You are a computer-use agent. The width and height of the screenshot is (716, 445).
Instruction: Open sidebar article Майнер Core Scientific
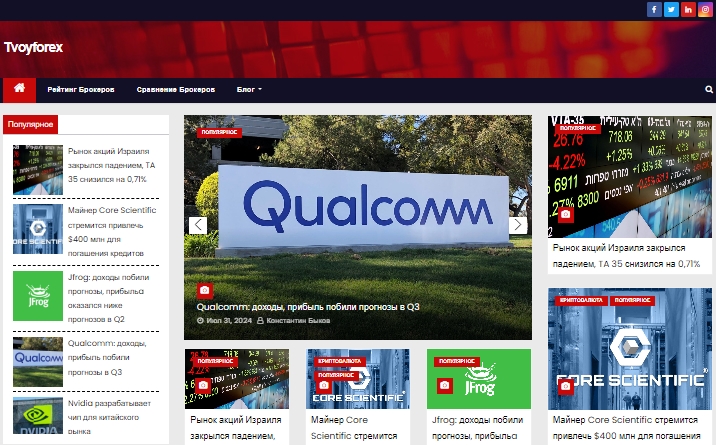coord(112,231)
